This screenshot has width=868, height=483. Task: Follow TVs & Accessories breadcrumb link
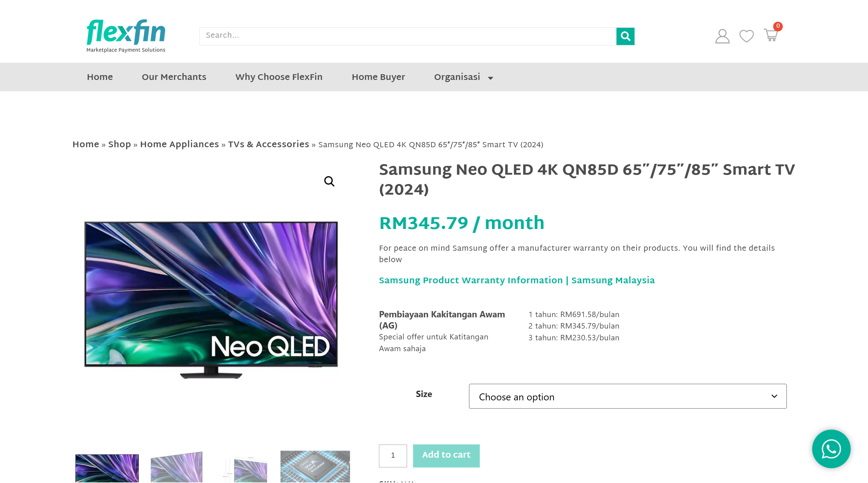[268, 145]
